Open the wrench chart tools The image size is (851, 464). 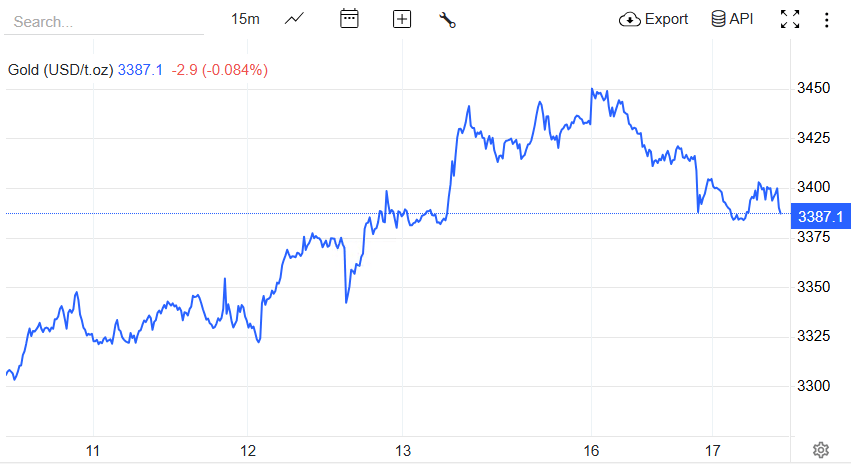point(447,20)
